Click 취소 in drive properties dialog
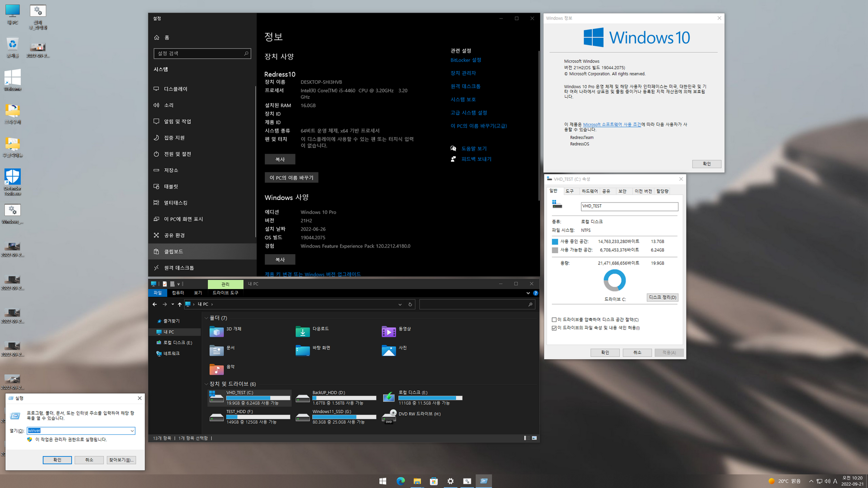The image size is (868, 488). click(x=637, y=352)
